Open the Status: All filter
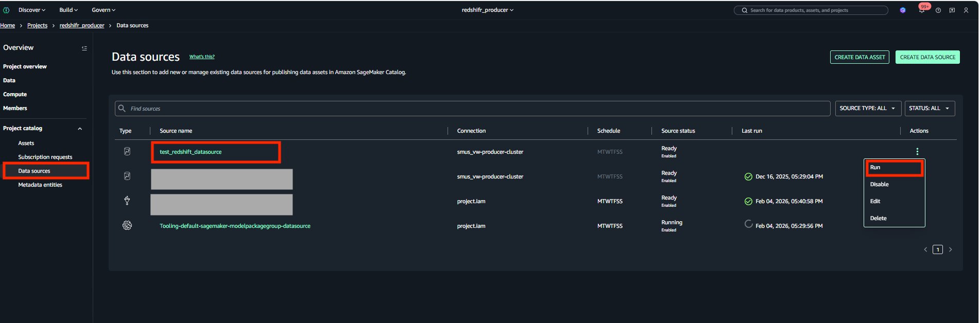 [930, 109]
